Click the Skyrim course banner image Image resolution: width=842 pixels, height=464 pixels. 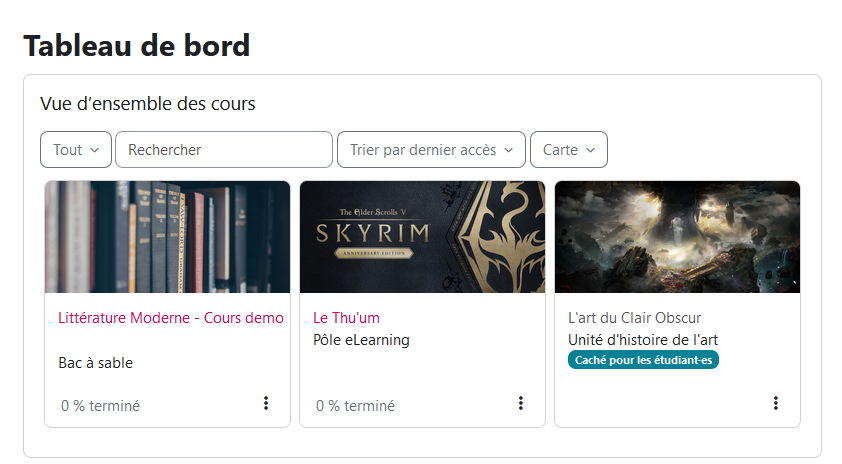pyautogui.click(x=422, y=237)
